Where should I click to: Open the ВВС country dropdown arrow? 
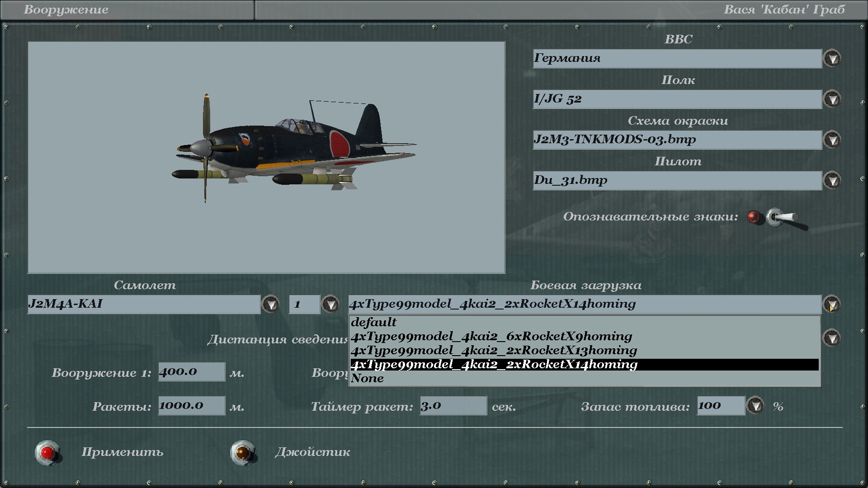832,59
